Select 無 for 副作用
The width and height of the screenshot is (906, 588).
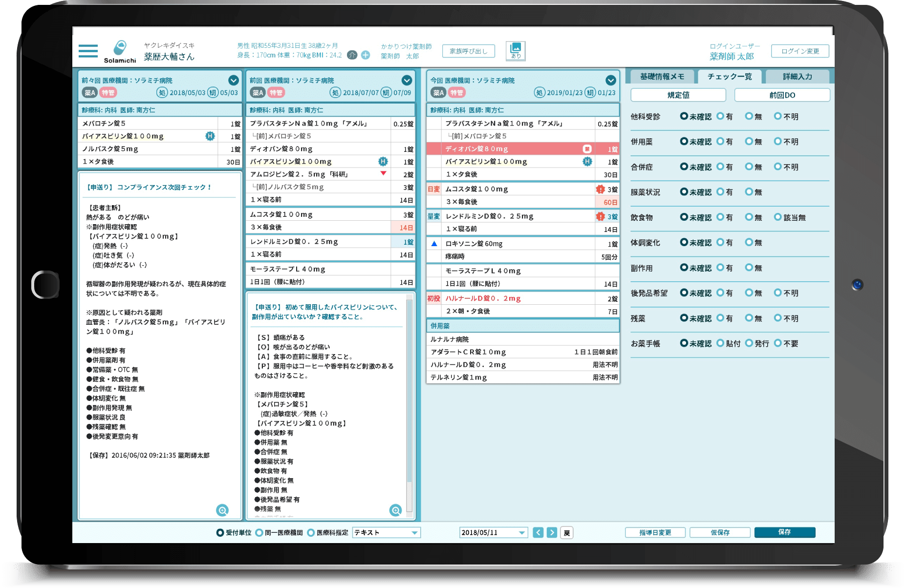749,268
